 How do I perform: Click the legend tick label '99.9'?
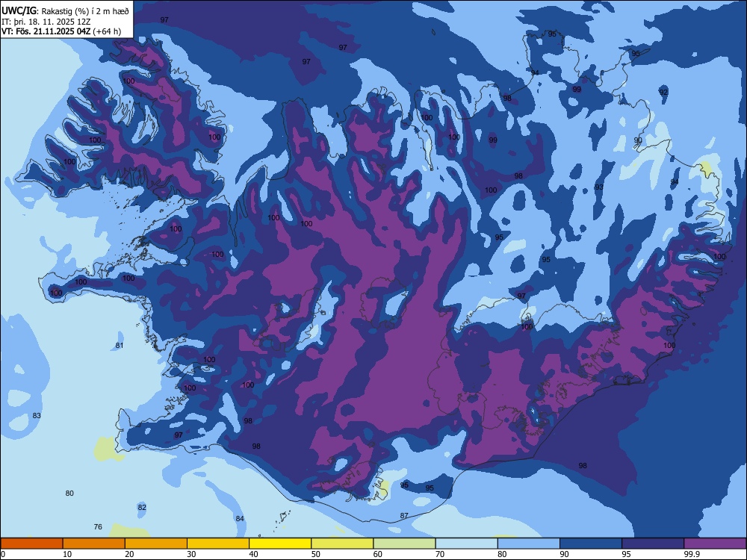point(691,554)
